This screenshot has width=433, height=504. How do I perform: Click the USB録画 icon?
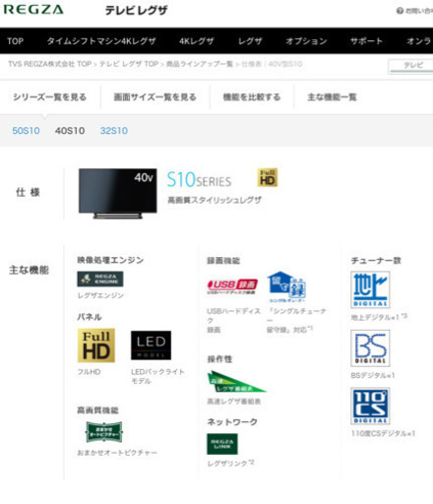tap(232, 286)
